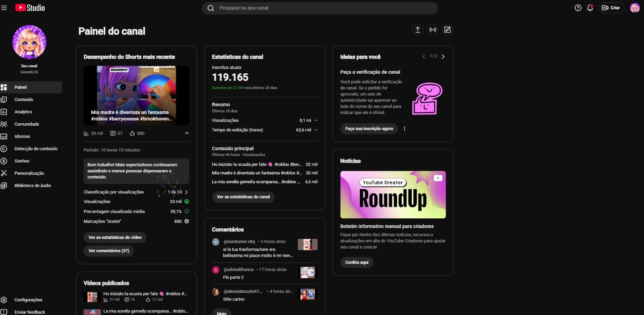Click the create post pencil icon

tap(447, 29)
